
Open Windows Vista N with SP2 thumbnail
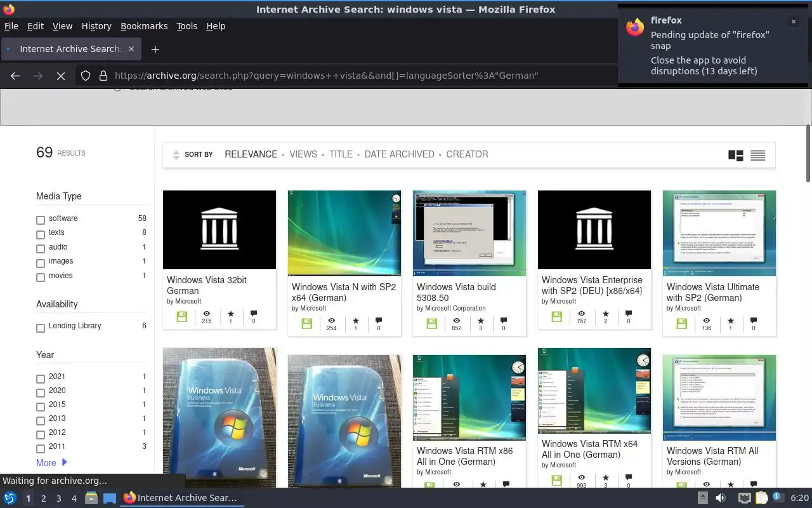coord(344,233)
